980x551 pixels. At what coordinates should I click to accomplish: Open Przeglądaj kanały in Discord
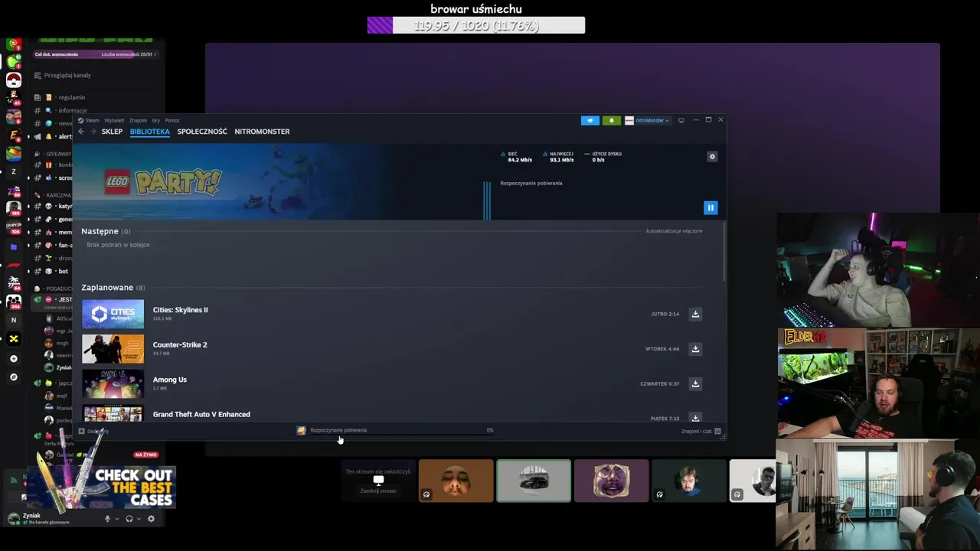click(67, 75)
